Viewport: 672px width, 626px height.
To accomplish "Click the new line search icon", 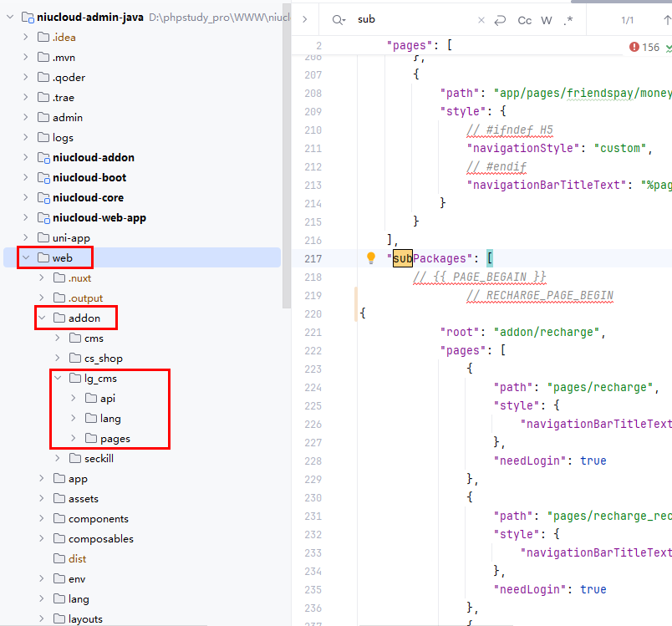I will [501, 20].
